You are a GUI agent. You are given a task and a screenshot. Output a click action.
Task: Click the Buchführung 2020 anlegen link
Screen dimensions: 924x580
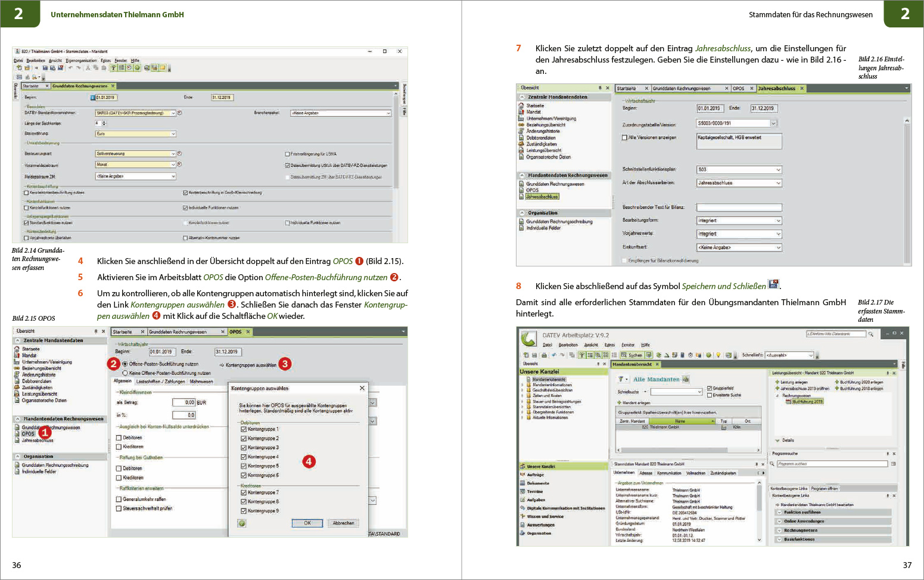pos(861,382)
